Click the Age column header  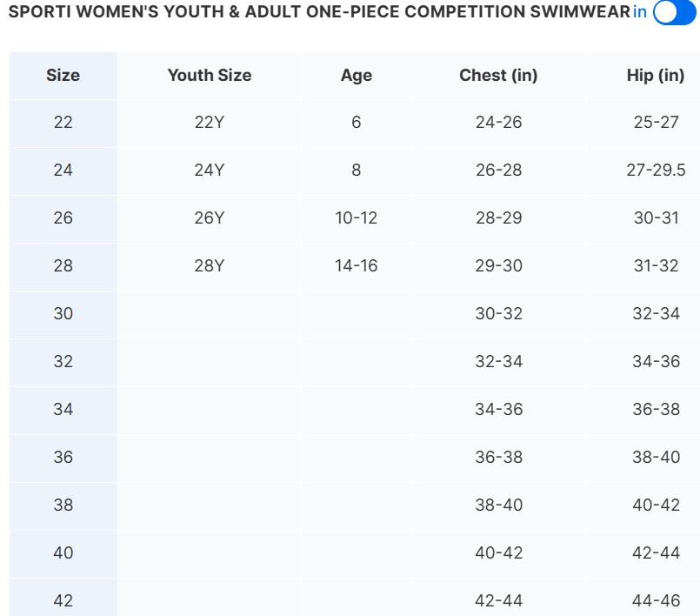tap(357, 75)
